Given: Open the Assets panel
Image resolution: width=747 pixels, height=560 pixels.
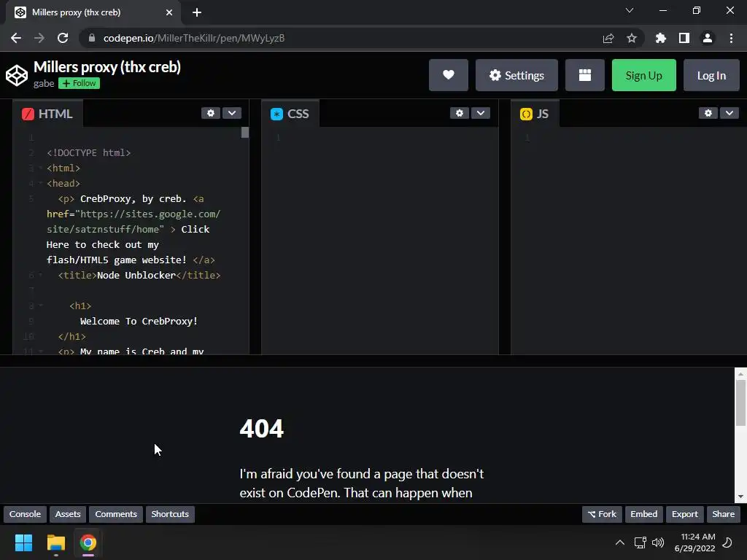Looking at the screenshot, I should pyautogui.click(x=68, y=514).
